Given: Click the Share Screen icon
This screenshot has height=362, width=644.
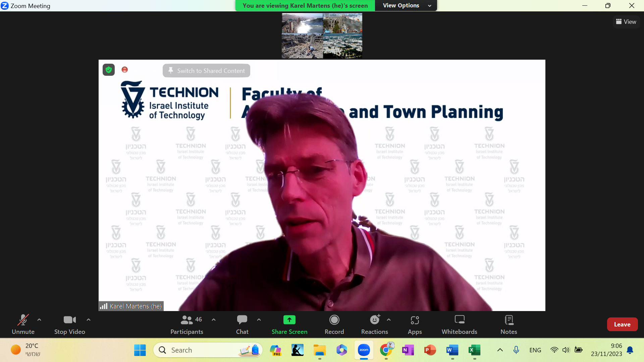Looking at the screenshot, I should point(289,320).
